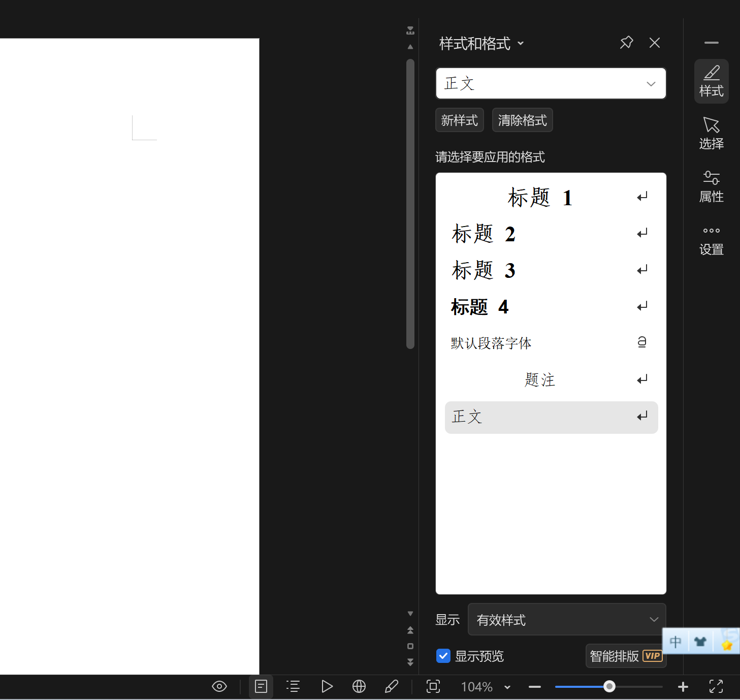Image resolution: width=740 pixels, height=700 pixels.
Task: Click the input method skin shirt icon
Action: click(x=700, y=642)
